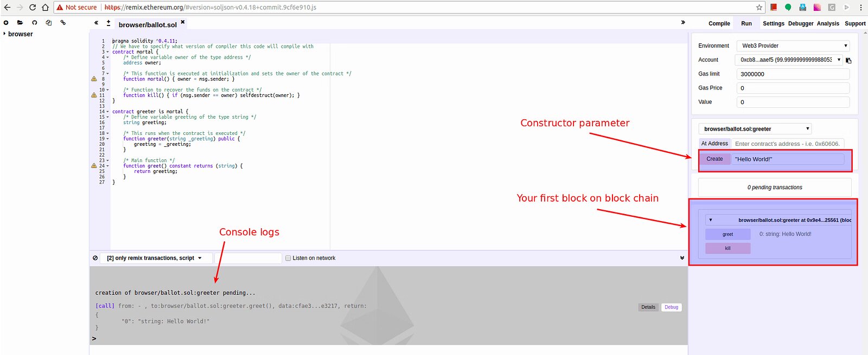The width and height of the screenshot is (868, 355).
Task: Open the Debugger tab
Action: pyautogui.click(x=800, y=23)
